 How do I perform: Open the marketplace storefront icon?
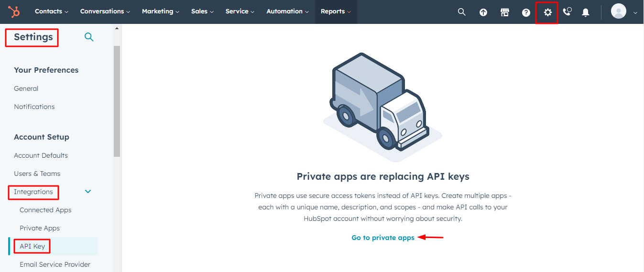[x=505, y=12]
